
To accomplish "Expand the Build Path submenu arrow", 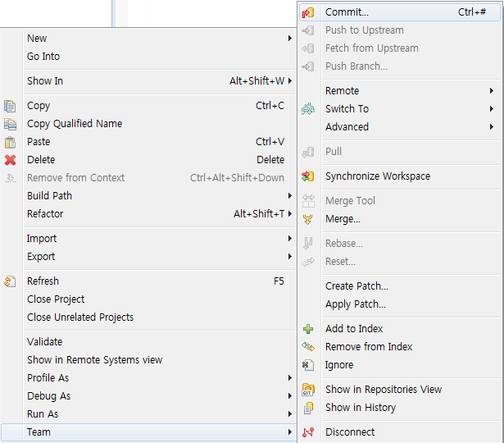I will coord(290,195).
